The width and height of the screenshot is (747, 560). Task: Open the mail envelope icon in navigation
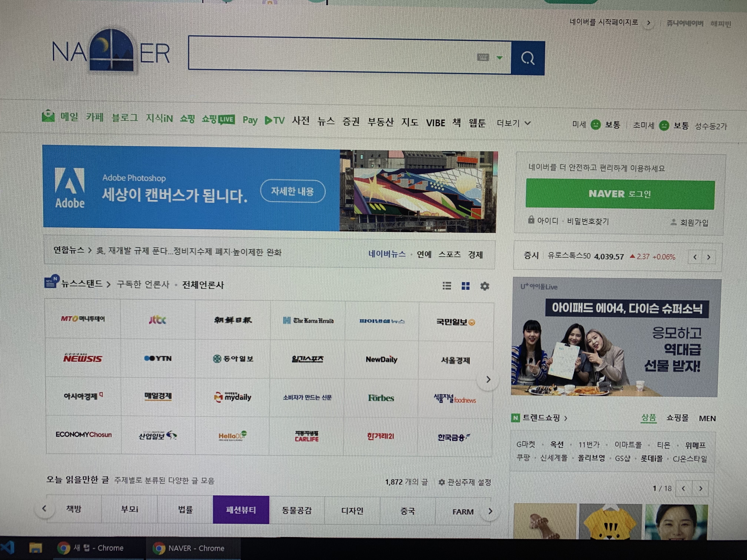(x=48, y=116)
